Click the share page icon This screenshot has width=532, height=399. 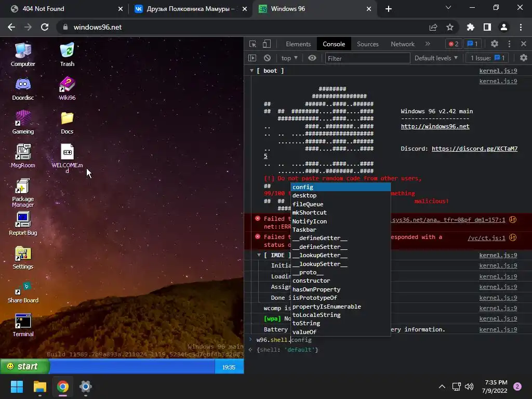(x=433, y=27)
